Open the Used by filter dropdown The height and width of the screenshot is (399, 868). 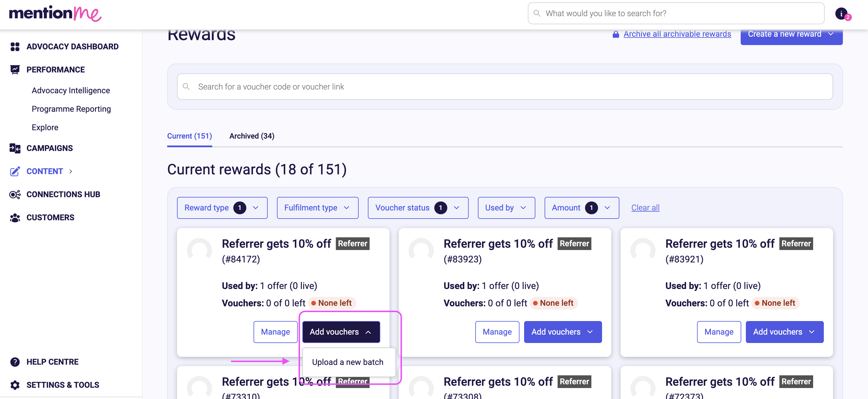(506, 208)
